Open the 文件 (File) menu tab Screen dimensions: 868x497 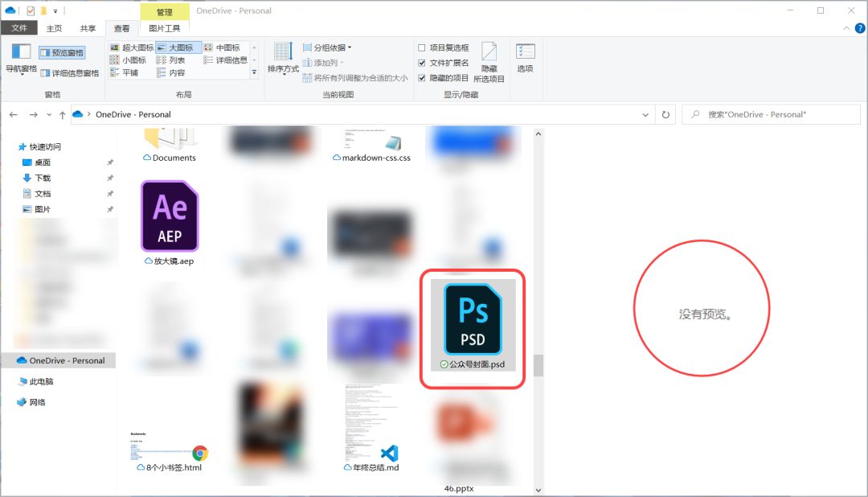(x=19, y=27)
